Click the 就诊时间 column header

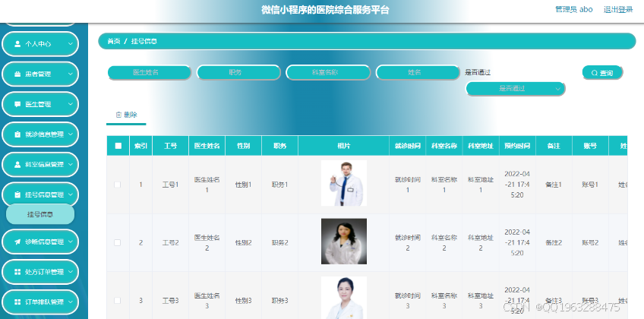(407, 146)
